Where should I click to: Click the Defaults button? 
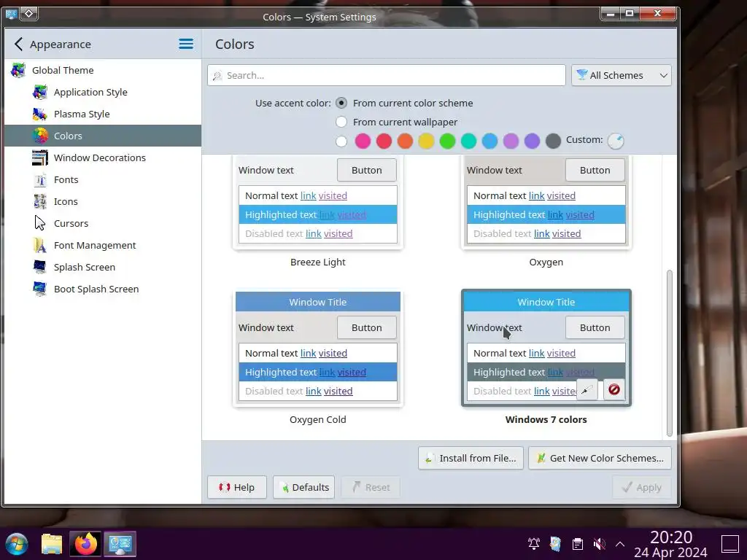click(303, 488)
